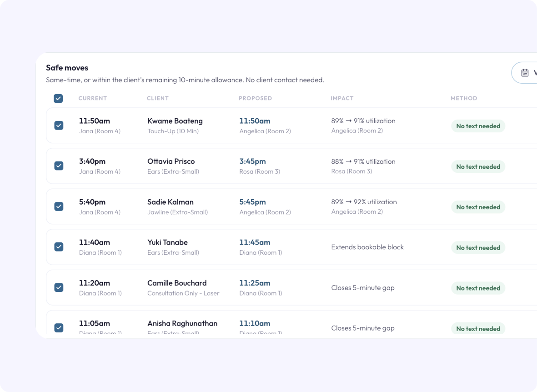
Task: Click the 11:20am current time
Action: [95, 283]
